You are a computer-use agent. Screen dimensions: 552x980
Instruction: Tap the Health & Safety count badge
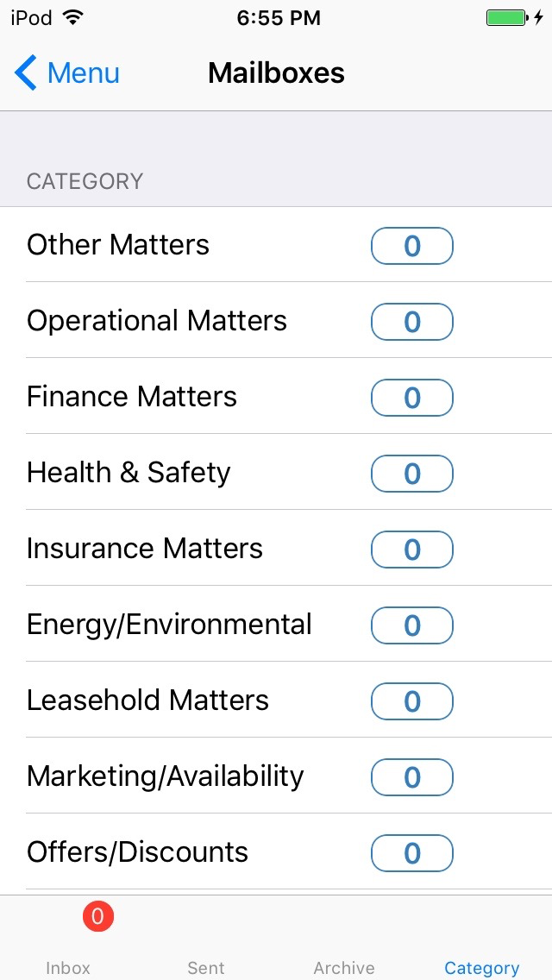[x=411, y=474]
